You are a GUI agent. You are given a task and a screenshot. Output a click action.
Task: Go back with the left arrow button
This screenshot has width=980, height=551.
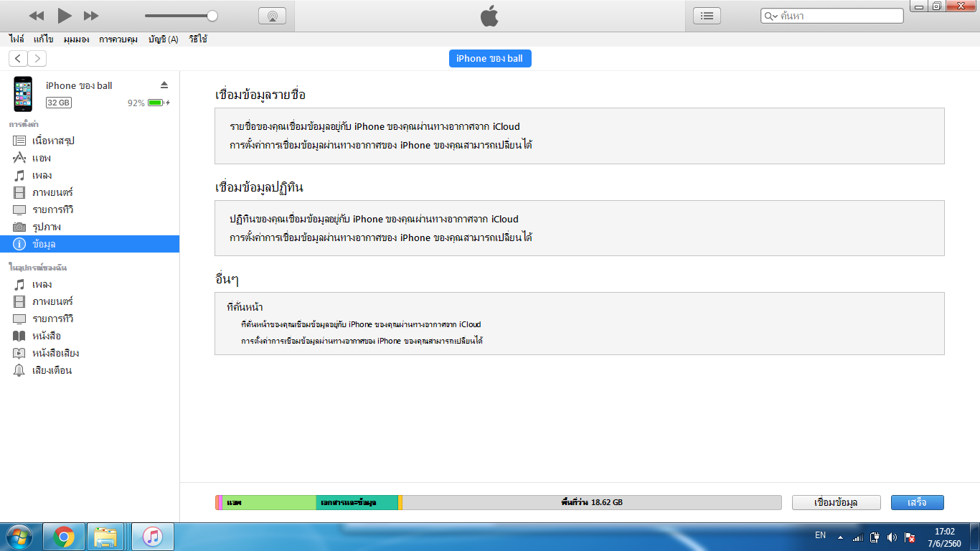tap(18, 59)
